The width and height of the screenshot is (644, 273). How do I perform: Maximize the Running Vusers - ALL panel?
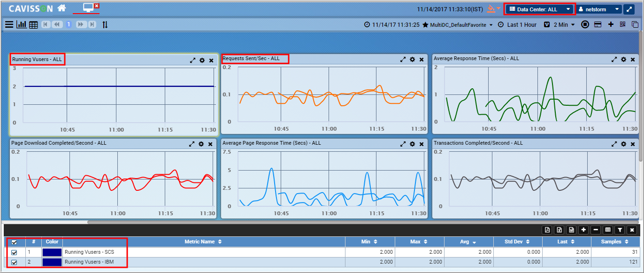(x=192, y=61)
